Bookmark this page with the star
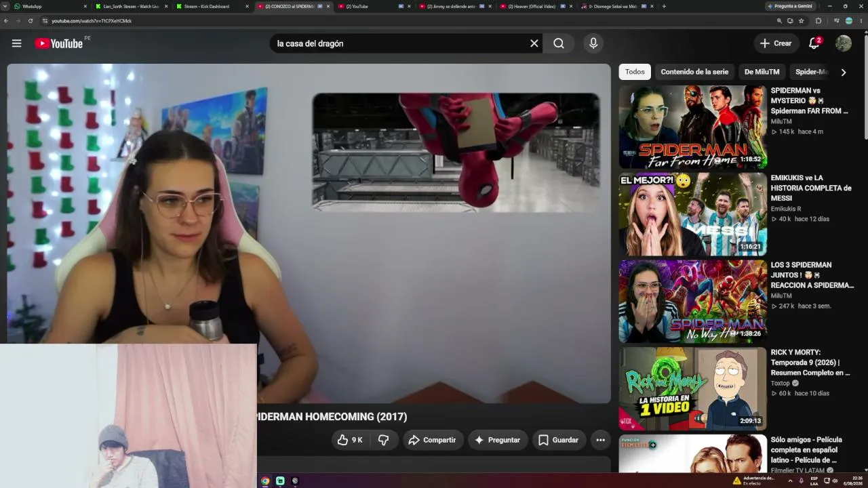The width and height of the screenshot is (868, 488). pos(801,21)
